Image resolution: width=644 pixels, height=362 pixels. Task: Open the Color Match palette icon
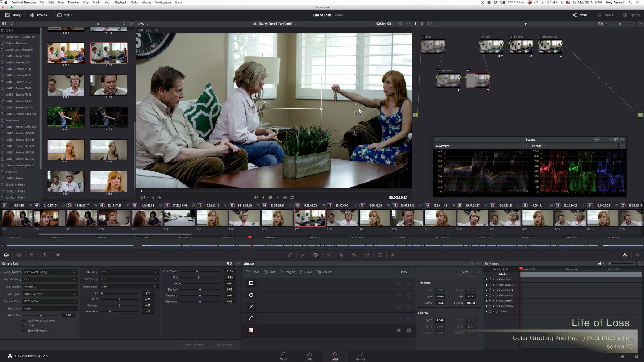tap(19, 255)
